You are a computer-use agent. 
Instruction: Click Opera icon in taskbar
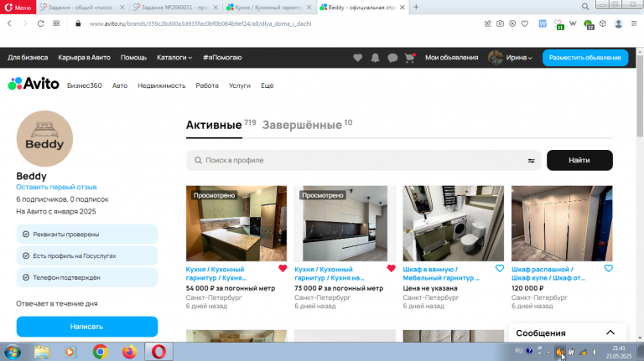(158, 352)
